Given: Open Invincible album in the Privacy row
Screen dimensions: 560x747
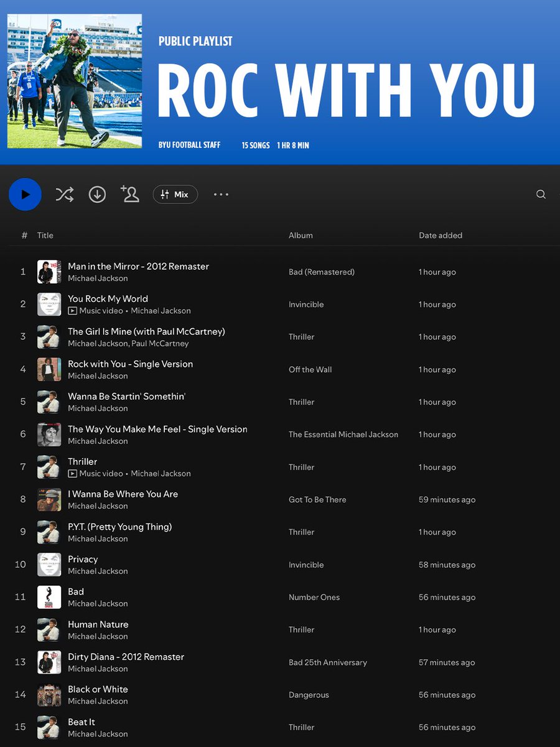Looking at the screenshot, I should pos(306,565).
